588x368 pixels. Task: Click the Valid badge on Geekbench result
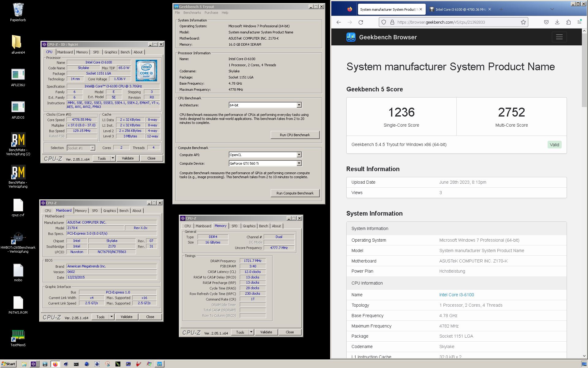(554, 145)
